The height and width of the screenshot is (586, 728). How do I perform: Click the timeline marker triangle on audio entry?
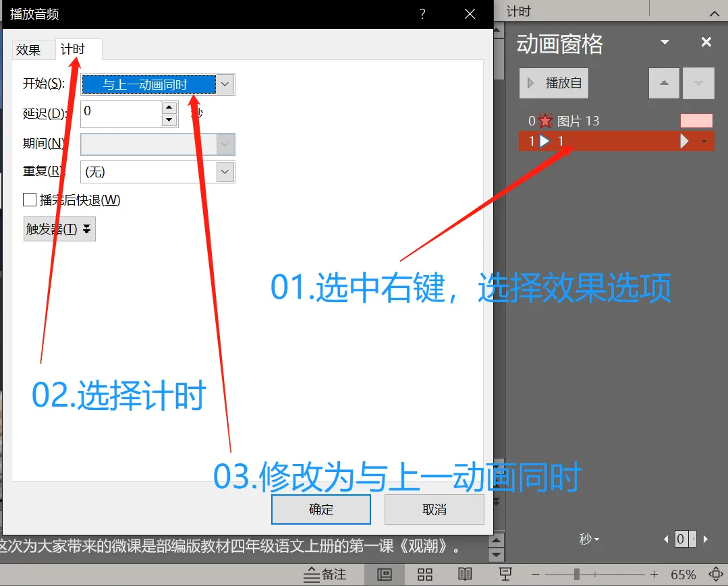point(684,141)
